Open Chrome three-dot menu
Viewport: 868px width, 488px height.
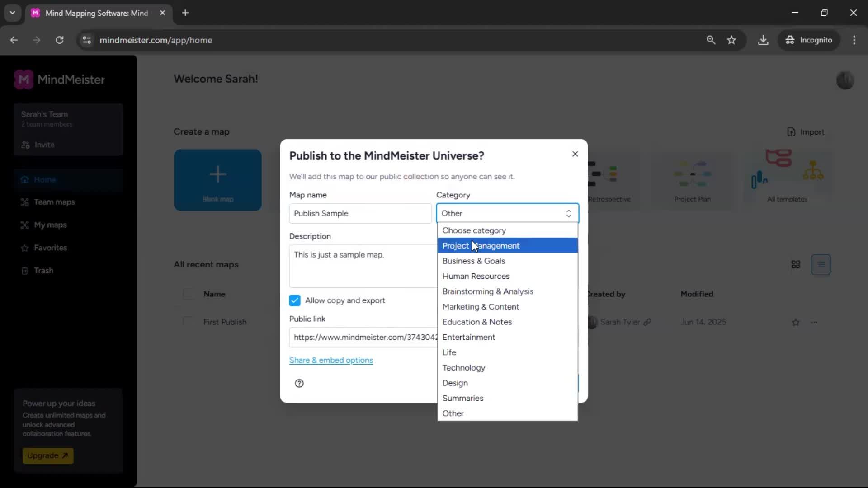(854, 40)
